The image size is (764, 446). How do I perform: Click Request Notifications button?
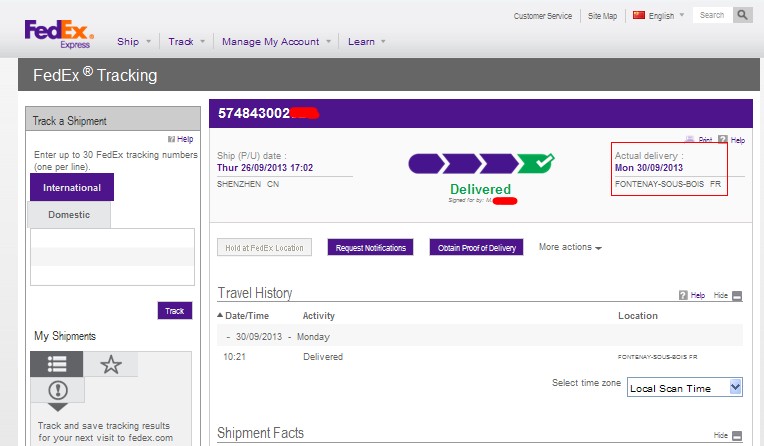coord(370,248)
